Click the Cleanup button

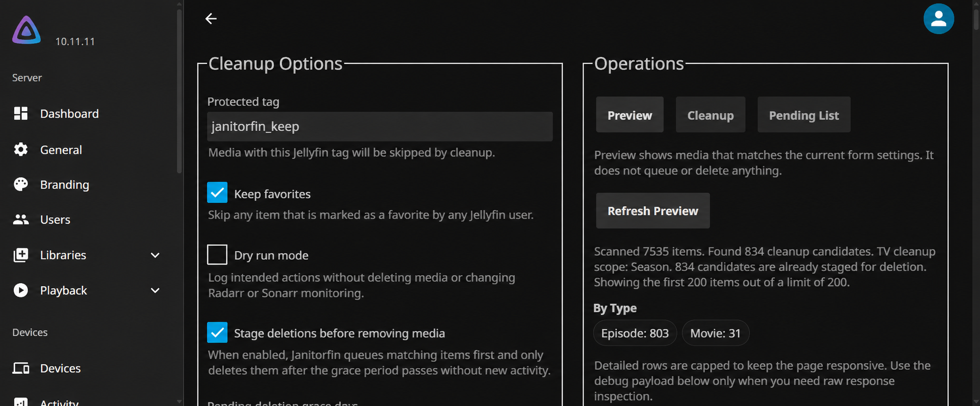point(710,115)
